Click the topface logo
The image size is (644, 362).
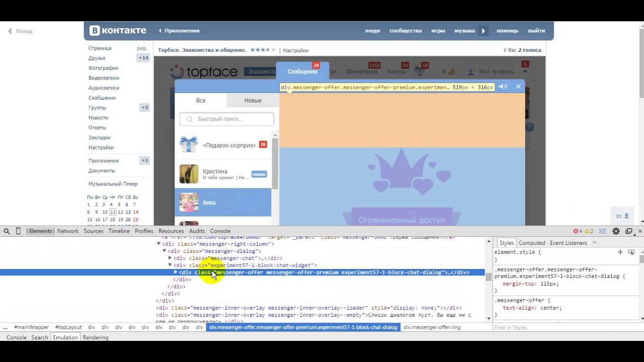[x=204, y=72]
